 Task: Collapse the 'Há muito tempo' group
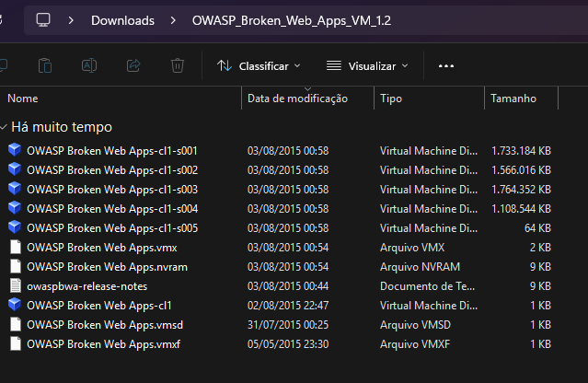coord(5,127)
